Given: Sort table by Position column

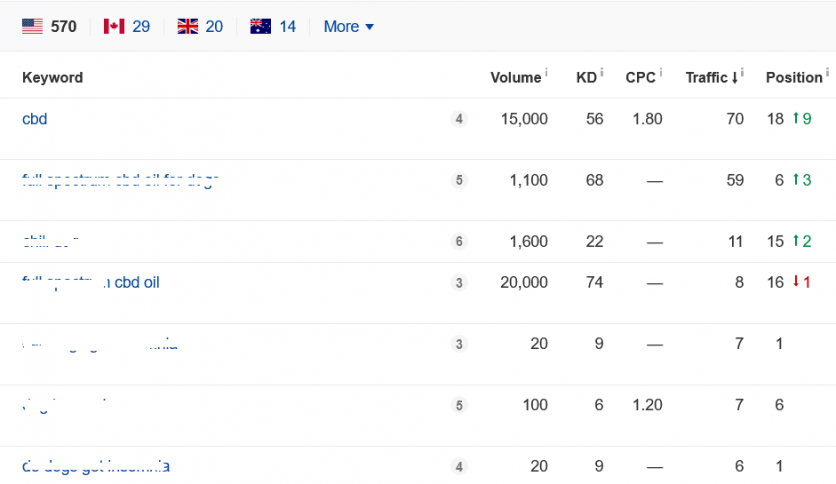Looking at the screenshot, I should tap(793, 78).
